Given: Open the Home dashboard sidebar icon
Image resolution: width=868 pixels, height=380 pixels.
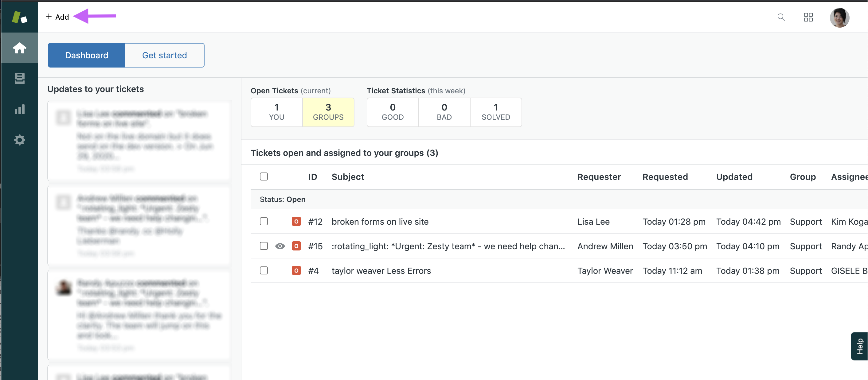Looking at the screenshot, I should (20, 48).
